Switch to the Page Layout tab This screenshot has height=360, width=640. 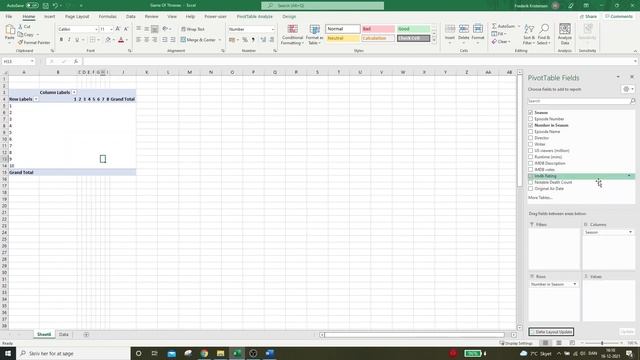tap(77, 17)
